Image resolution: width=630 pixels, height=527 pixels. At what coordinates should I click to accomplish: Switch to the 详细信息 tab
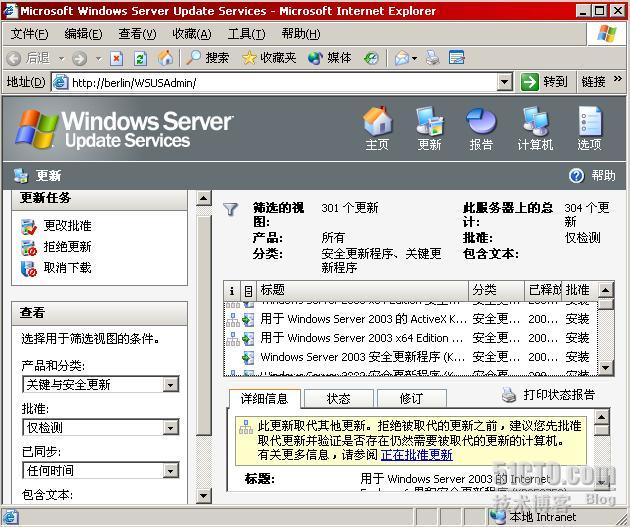264,398
